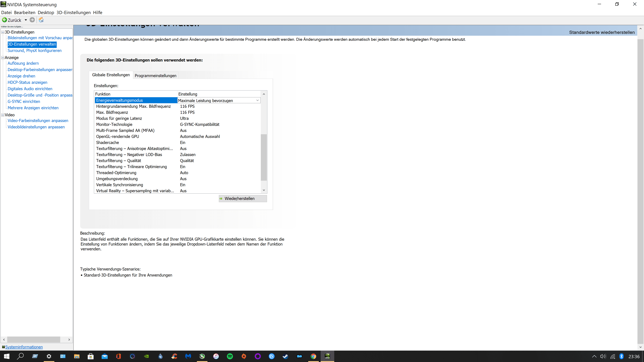Screen dimensions: 644x362
Task: Open Microsoft Store from taskbar
Action: (91, 356)
